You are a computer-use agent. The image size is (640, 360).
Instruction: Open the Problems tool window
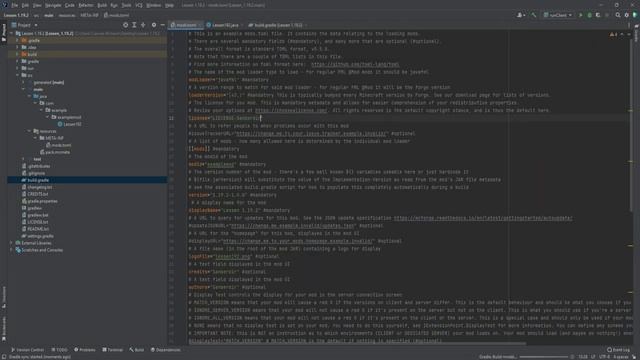pyautogui.click(x=84, y=350)
